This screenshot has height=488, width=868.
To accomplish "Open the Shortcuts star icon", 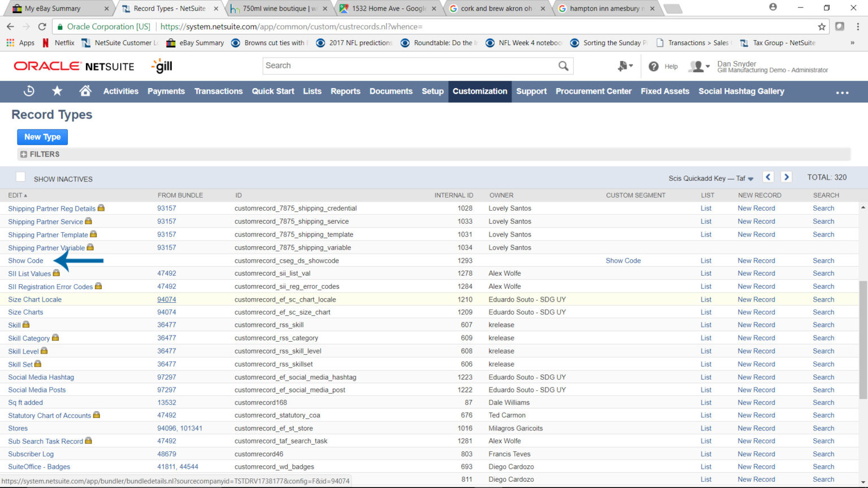I will [57, 91].
